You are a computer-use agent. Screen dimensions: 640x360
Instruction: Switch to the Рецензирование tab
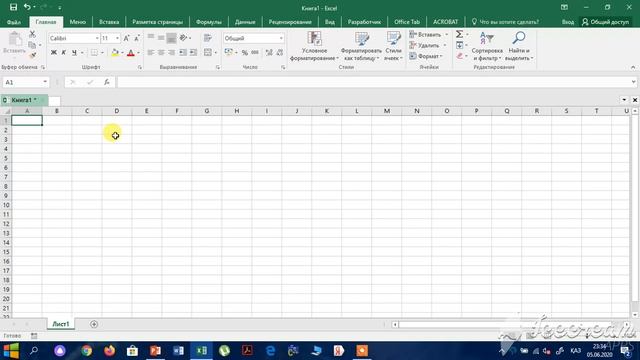290,22
